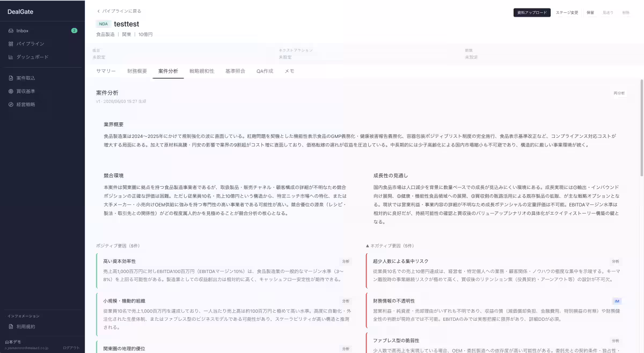This screenshot has height=353, width=644.
Task: Click the warning triangle beside ネガティブ要因
Action: tap(368, 246)
